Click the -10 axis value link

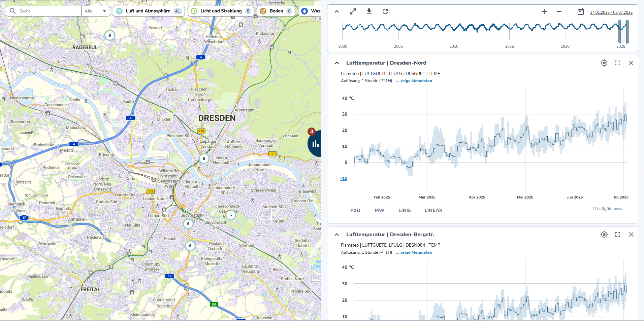(x=344, y=178)
